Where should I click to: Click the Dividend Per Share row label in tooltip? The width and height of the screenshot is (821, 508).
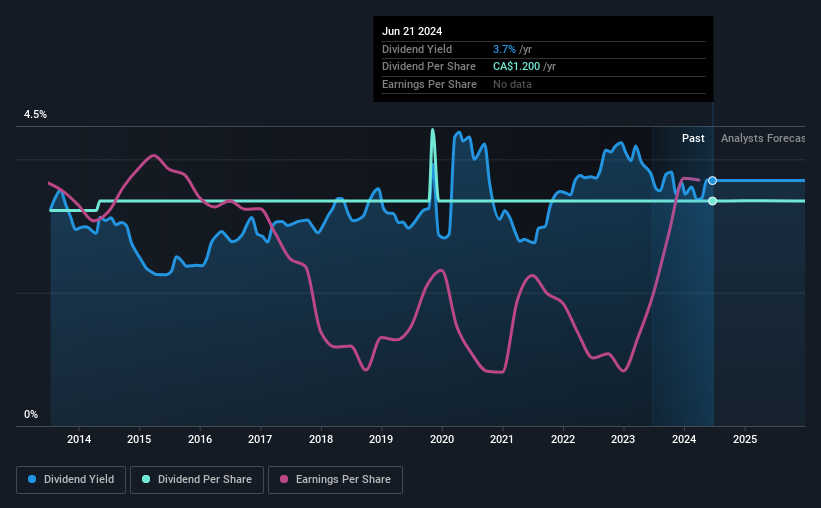(429, 67)
